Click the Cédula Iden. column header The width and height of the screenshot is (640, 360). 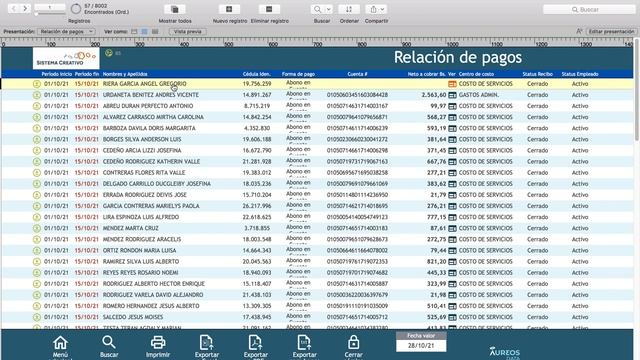pos(257,74)
